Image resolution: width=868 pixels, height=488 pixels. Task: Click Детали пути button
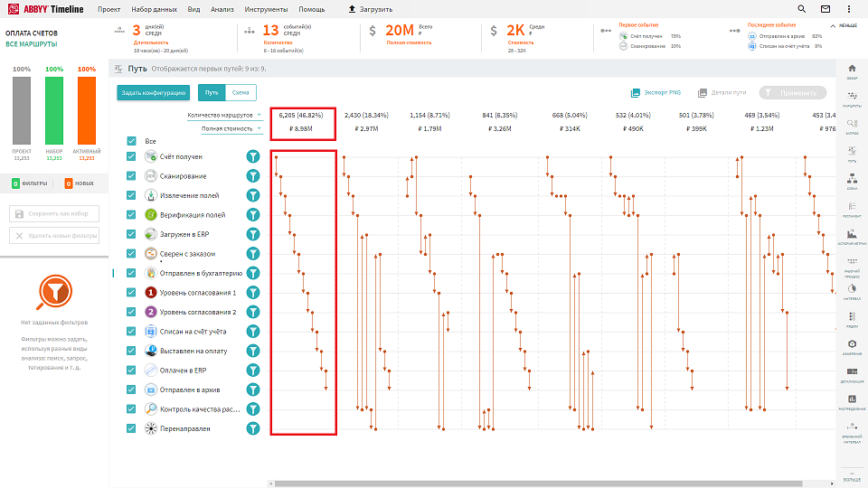click(x=722, y=92)
